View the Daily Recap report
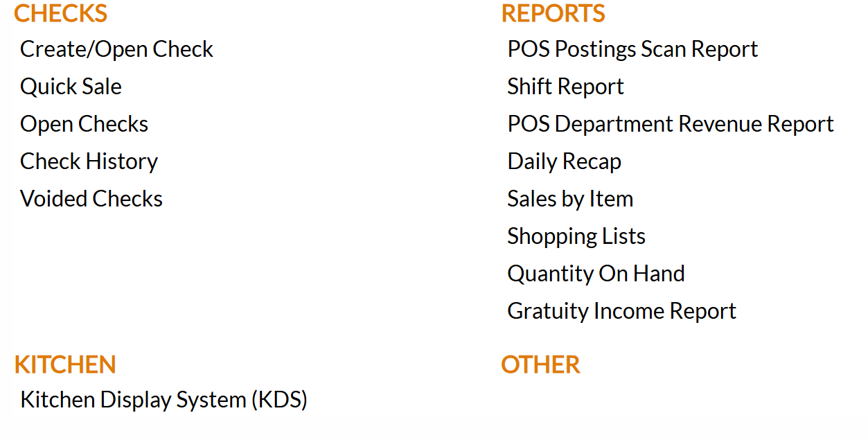868x440 pixels. tap(564, 161)
